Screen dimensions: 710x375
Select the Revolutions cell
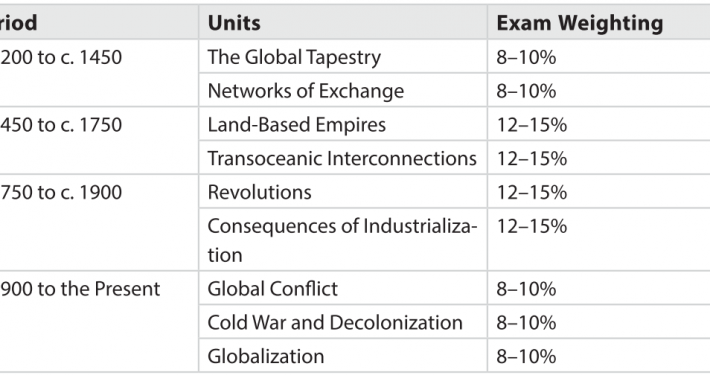click(343, 192)
